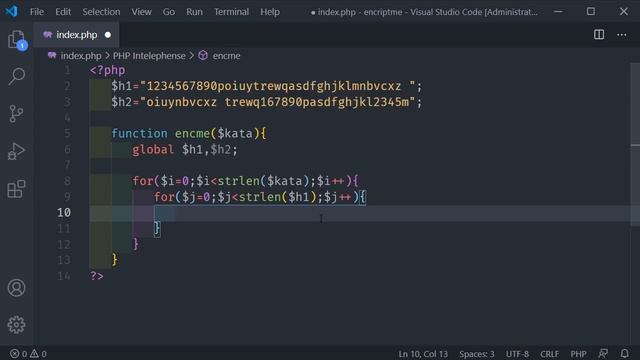
Task: Click the function keyword on line 5
Action: coord(139,133)
